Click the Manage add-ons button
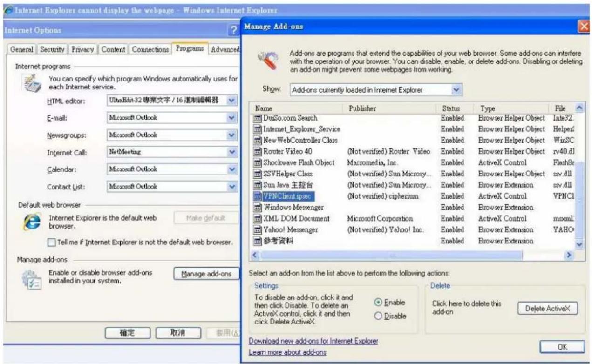The width and height of the screenshot is (592, 364). pyautogui.click(x=206, y=274)
